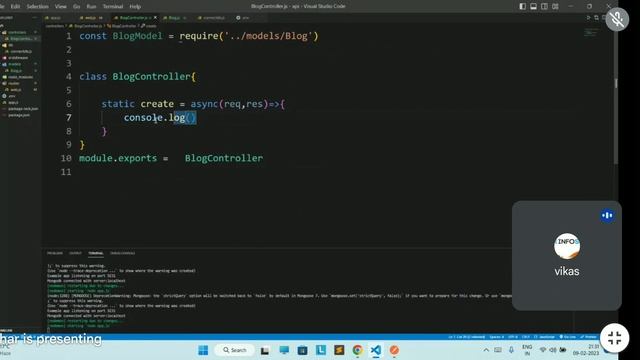Switch to the .env editor tab

tap(244, 18)
